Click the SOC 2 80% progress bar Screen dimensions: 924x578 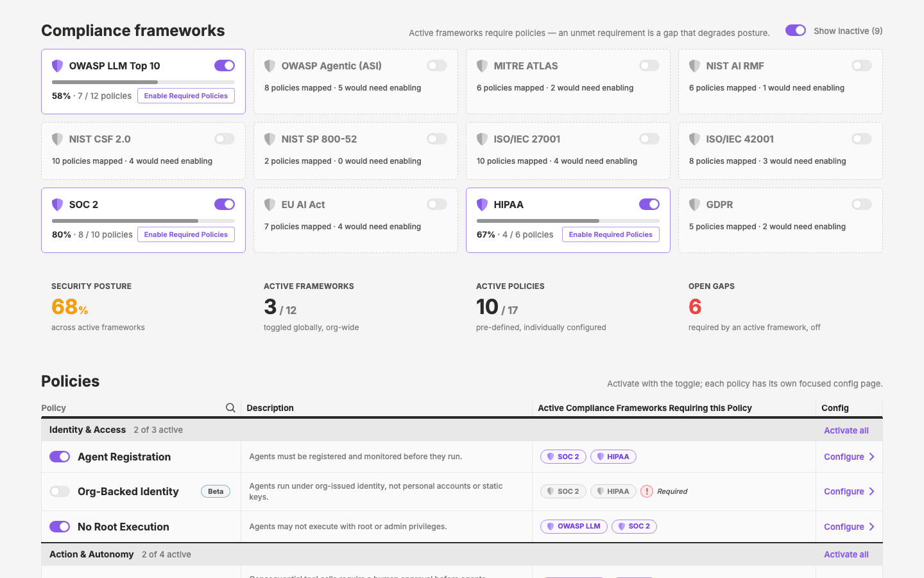pyautogui.click(x=143, y=221)
